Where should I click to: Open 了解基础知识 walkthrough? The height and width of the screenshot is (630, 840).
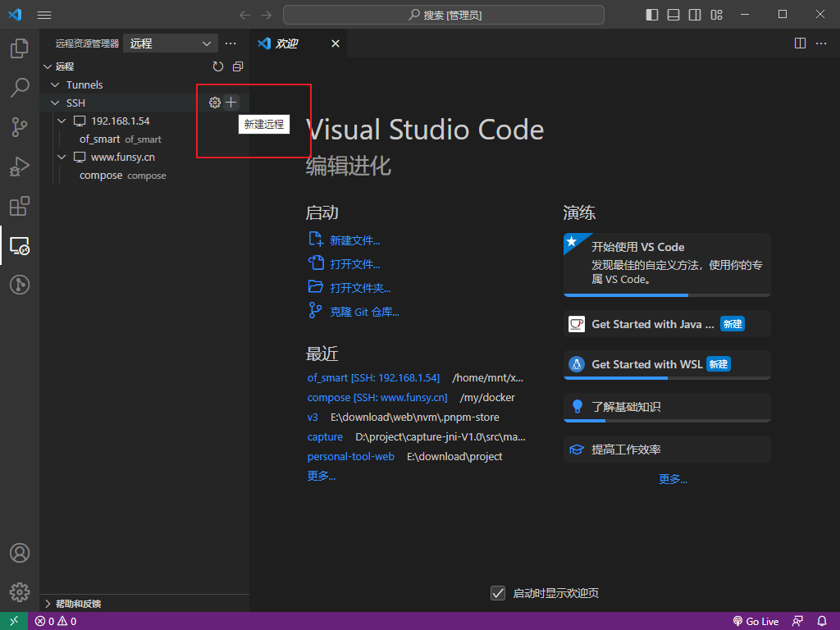[x=667, y=407]
